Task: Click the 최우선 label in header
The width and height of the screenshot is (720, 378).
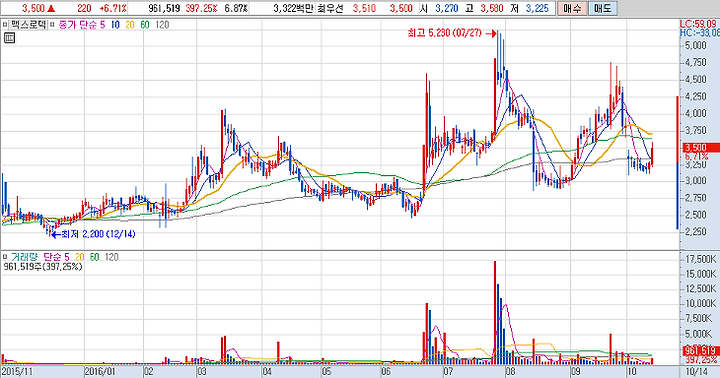Action: [x=330, y=8]
